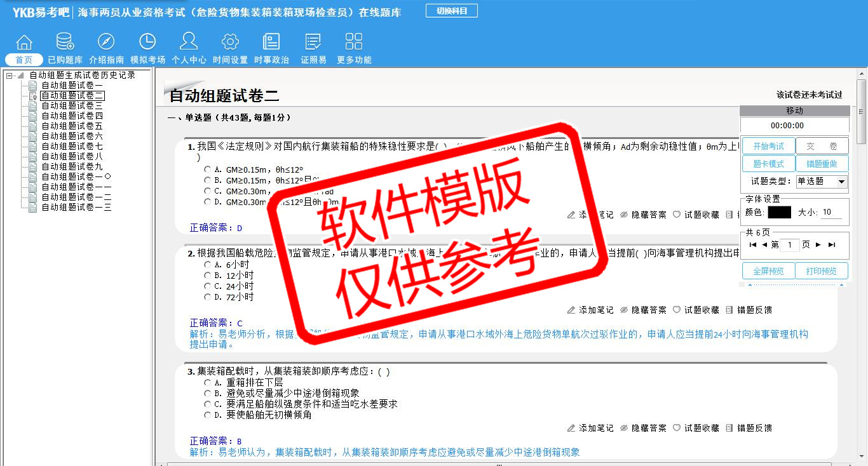Open 更多功能 grid icon
This screenshot has height=466, width=868.
[x=354, y=43]
